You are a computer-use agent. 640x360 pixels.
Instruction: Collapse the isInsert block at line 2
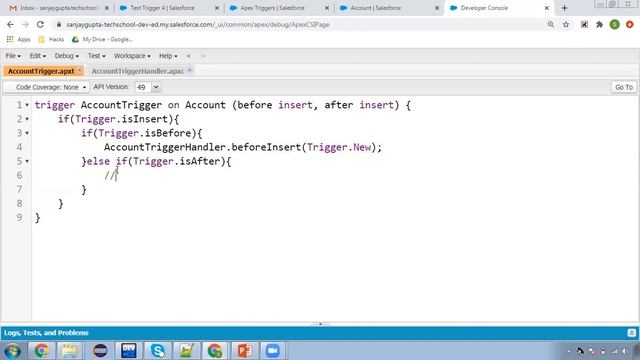(27, 119)
